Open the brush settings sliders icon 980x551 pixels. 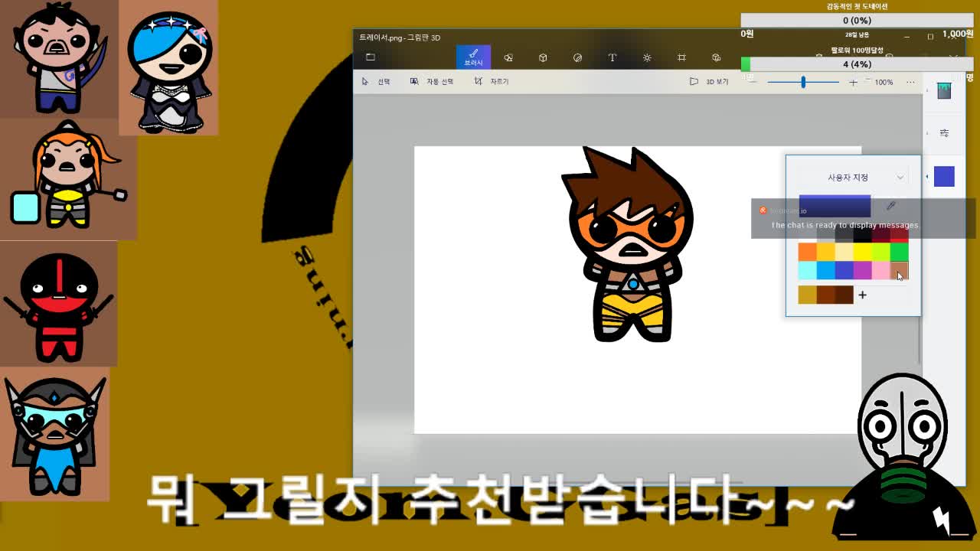click(x=944, y=133)
